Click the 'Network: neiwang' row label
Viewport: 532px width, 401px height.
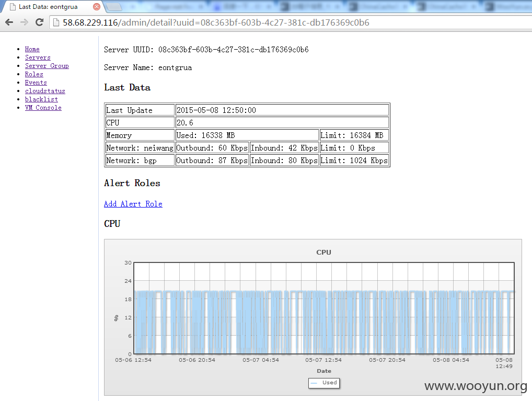(140, 148)
